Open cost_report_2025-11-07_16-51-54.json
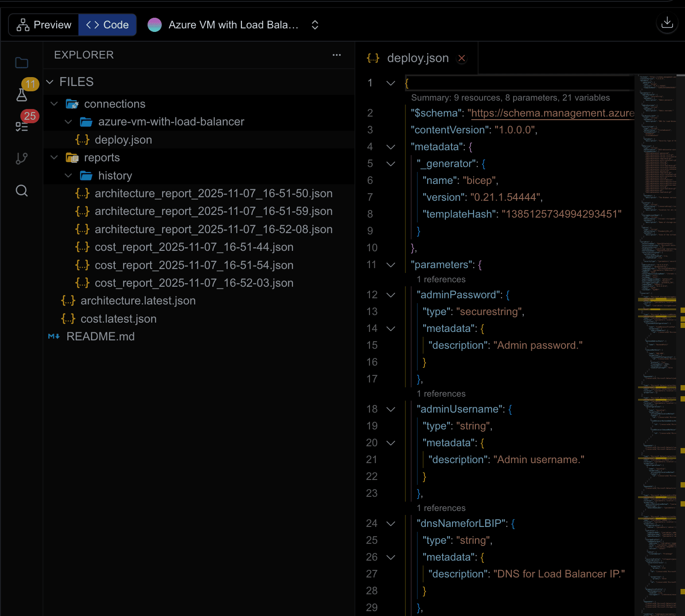685x616 pixels. pyautogui.click(x=199, y=265)
